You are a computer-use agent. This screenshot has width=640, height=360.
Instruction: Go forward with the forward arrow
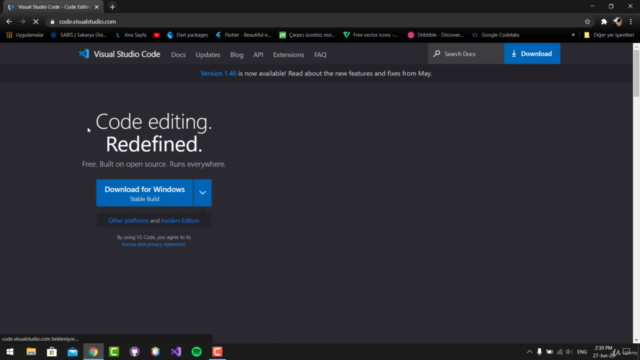22,22
